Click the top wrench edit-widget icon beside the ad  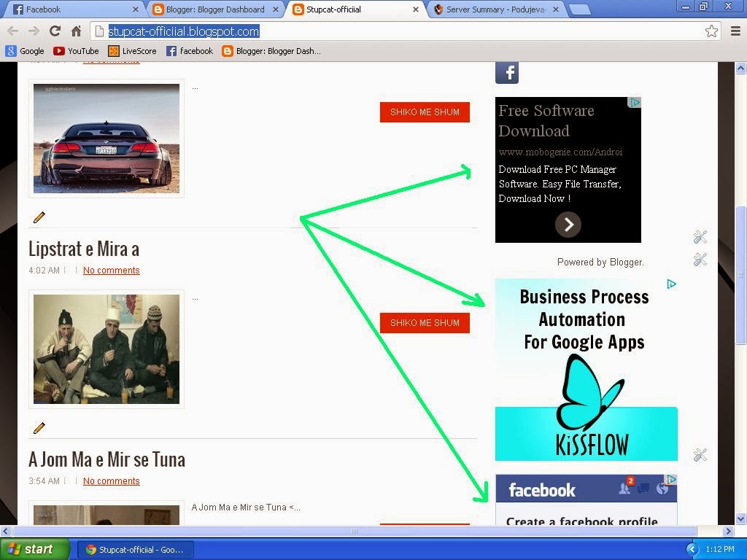(x=700, y=237)
